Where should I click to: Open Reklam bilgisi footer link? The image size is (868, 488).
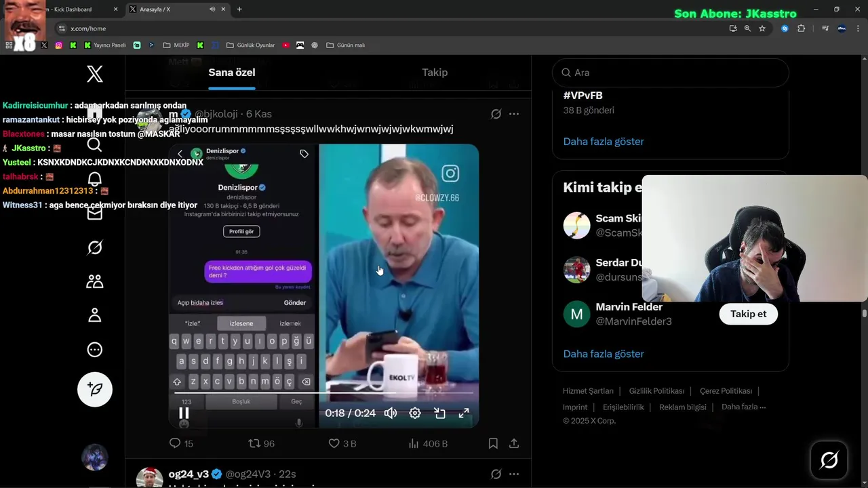[x=682, y=407]
